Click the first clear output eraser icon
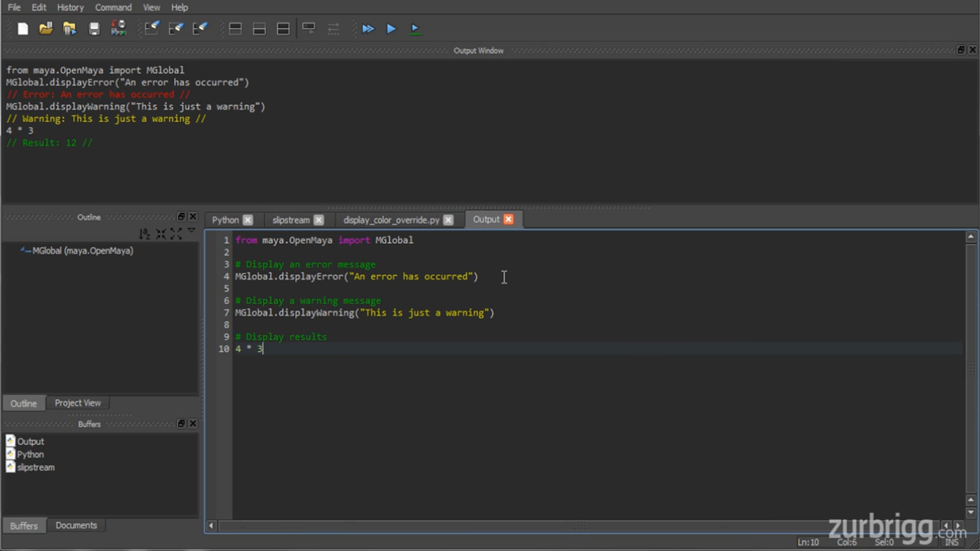 coord(151,29)
